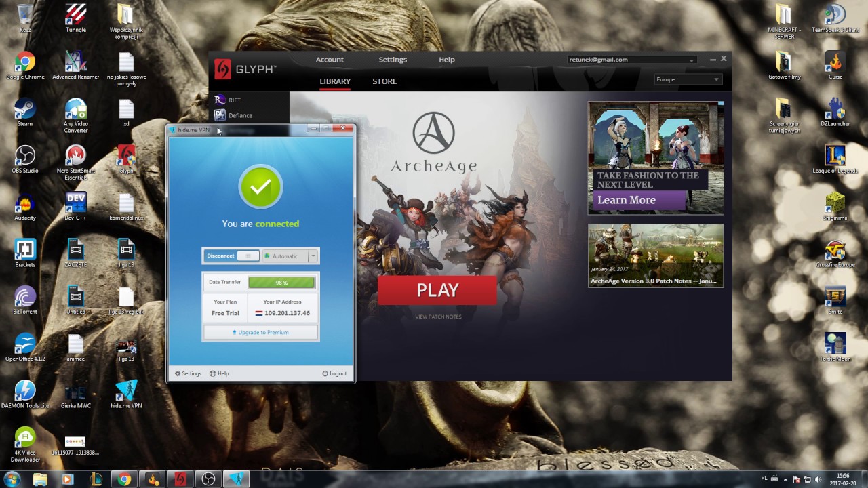
Task: Open the Automatic server location dropdown
Action: pyautogui.click(x=290, y=256)
